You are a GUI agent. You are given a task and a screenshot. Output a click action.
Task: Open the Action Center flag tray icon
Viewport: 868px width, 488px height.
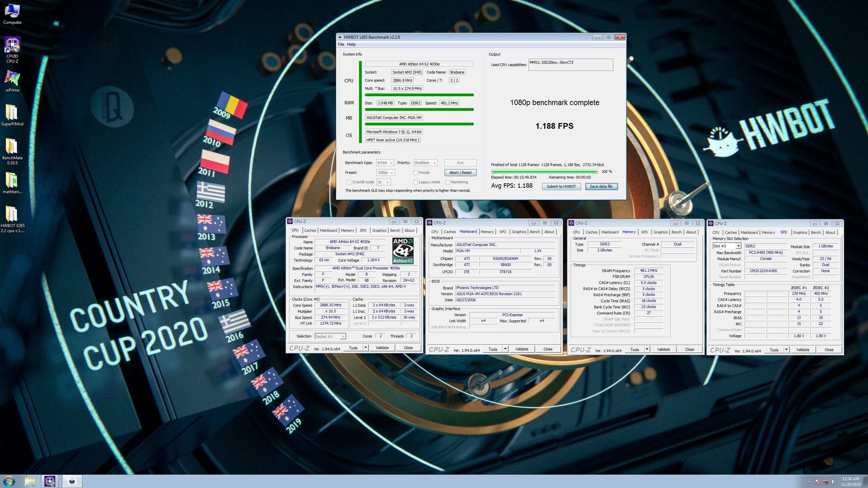(817, 482)
